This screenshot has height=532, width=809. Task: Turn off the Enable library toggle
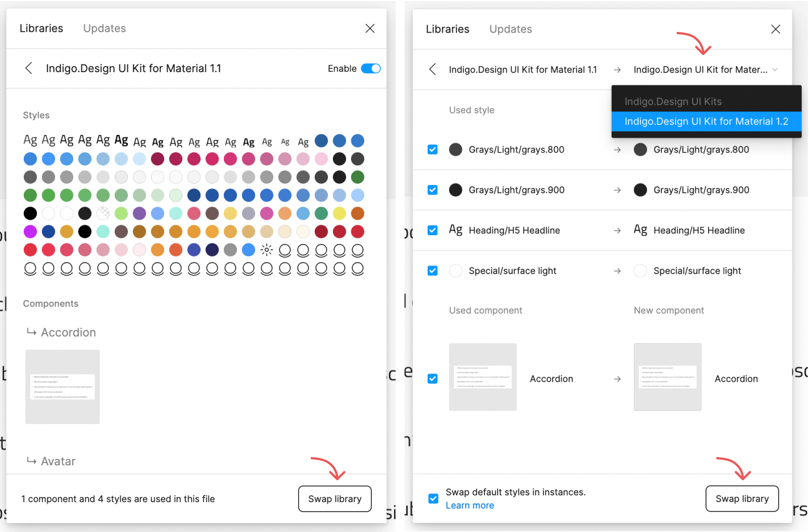tap(370, 68)
